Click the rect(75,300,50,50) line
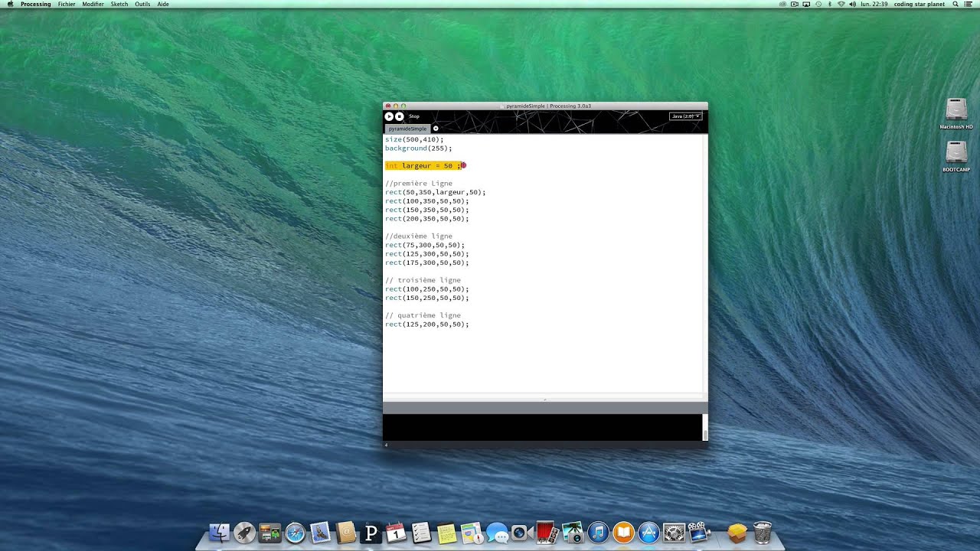The image size is (980, 551). (x=424, y=245)
